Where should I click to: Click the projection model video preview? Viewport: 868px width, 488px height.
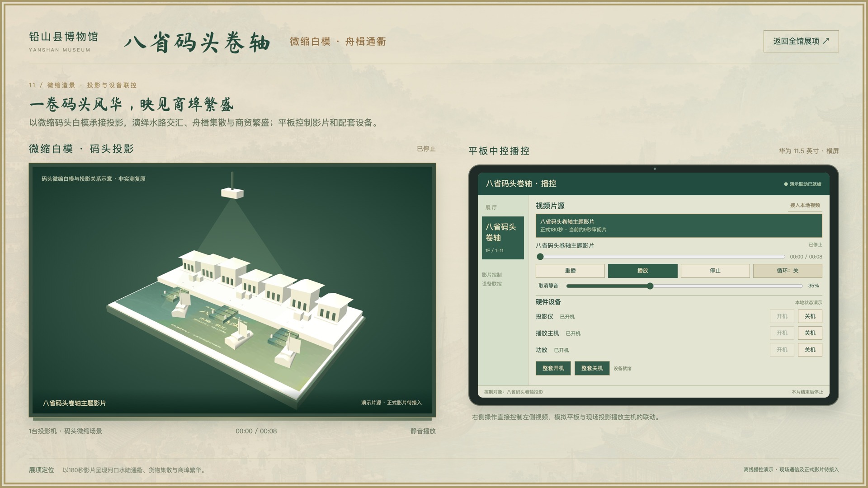point(232,290)
